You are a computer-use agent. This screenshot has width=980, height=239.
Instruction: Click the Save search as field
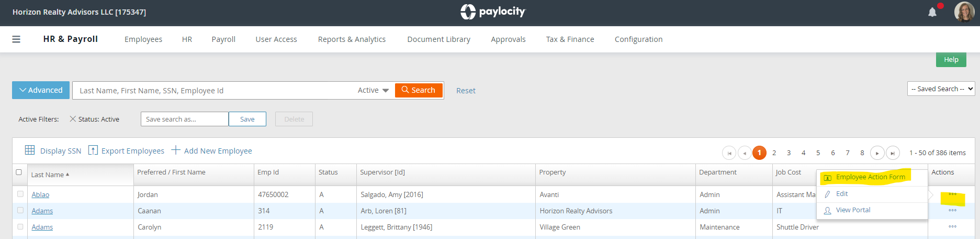pyautogui.click(x=184, y=119)
